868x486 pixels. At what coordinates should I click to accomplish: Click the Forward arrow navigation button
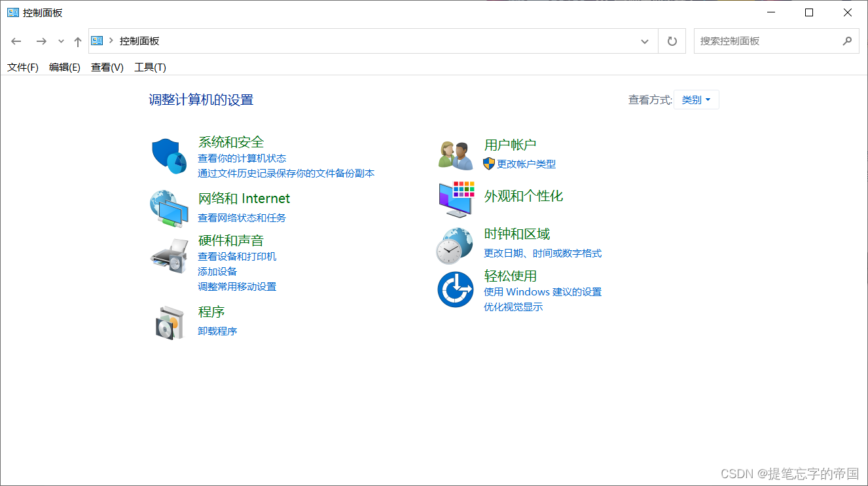(41, 41)
